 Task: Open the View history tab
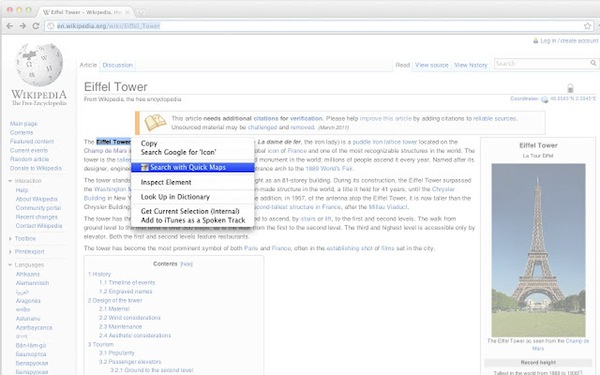pos(471,65)
